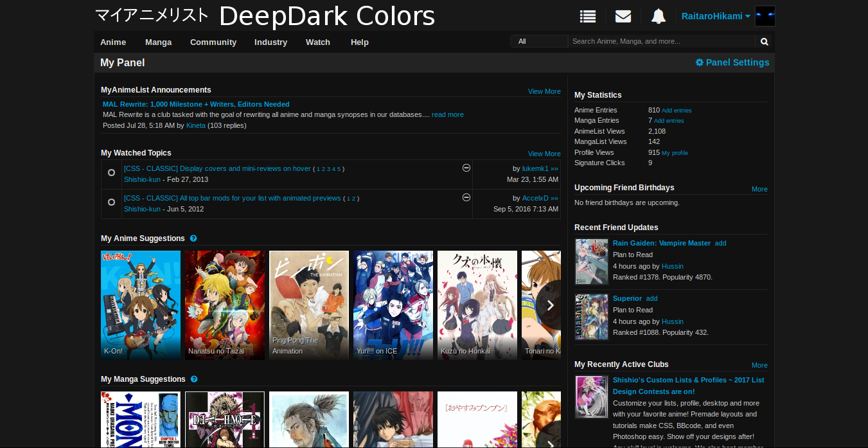Open the 'Display covers and mini-reviews on hover' topic

(x=217, y=168)
